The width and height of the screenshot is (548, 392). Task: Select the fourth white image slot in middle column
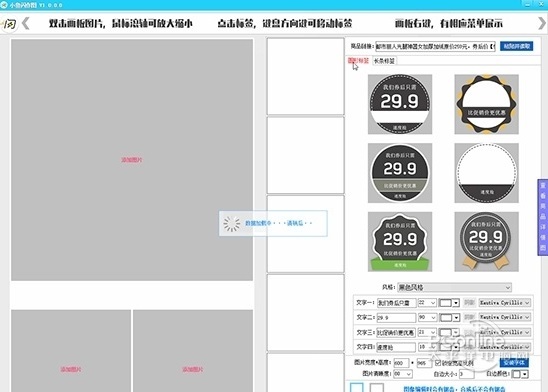click(305, 313)
